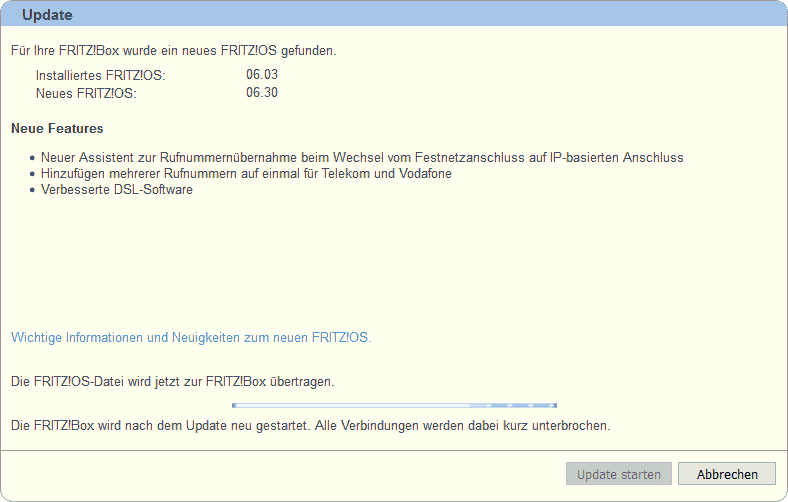The width and height of the screenshot is (788, 502).
Task: Click the file transfer progress bar
Action: [395, 405]
